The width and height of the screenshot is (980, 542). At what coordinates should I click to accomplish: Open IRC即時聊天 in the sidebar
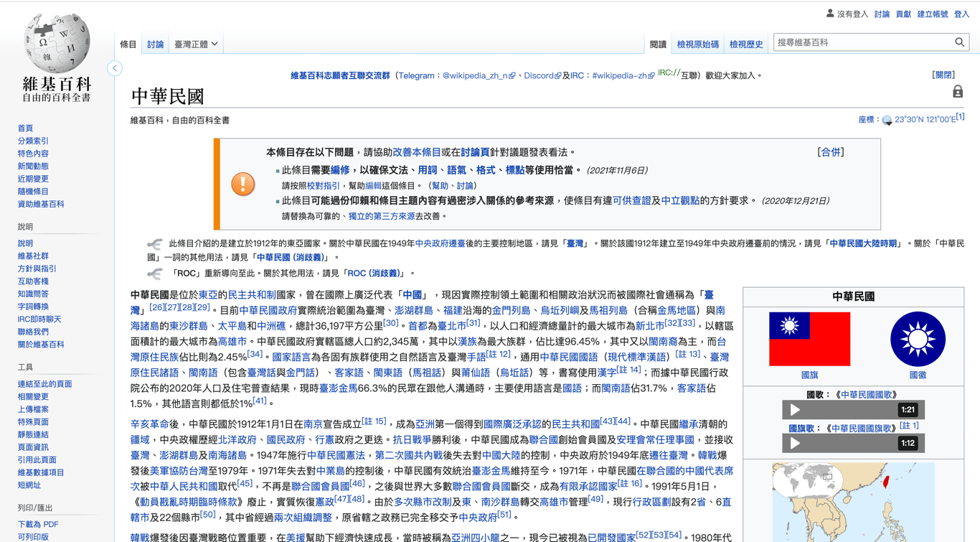(39, 319)
